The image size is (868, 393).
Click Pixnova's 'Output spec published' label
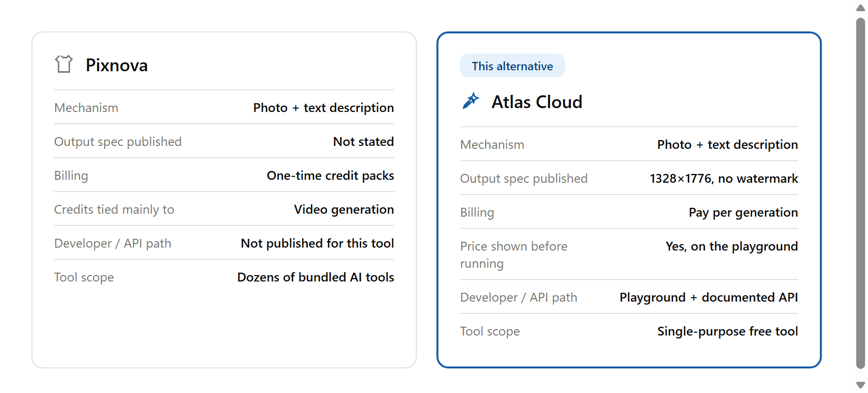[118, 141]
